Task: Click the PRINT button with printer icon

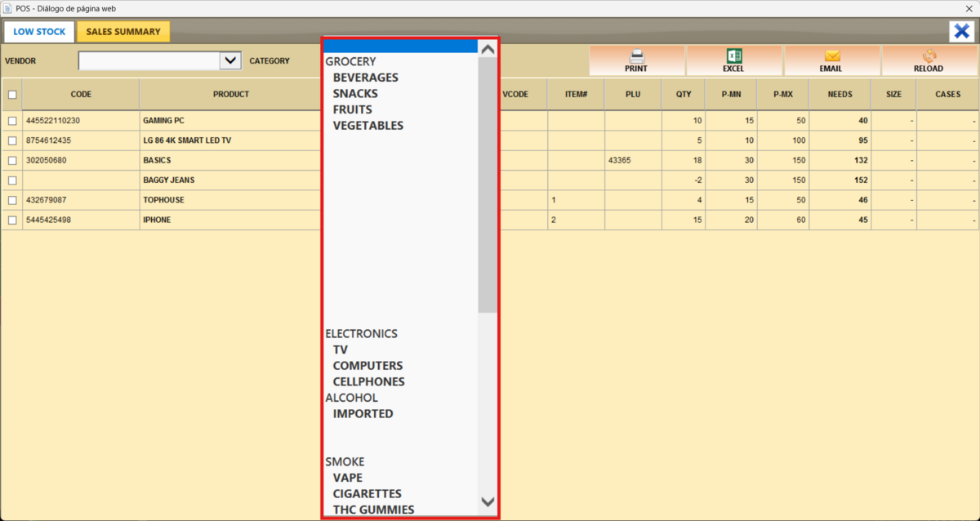Action: point(636,60)
